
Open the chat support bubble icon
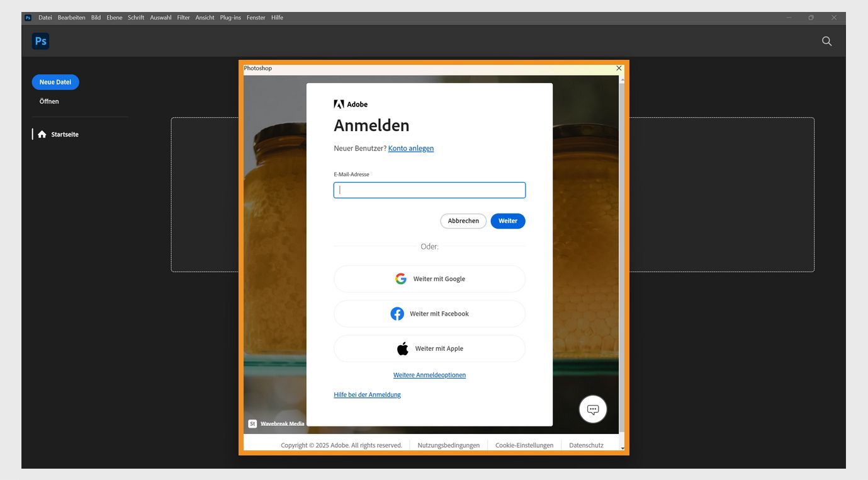tap(593, 409)
